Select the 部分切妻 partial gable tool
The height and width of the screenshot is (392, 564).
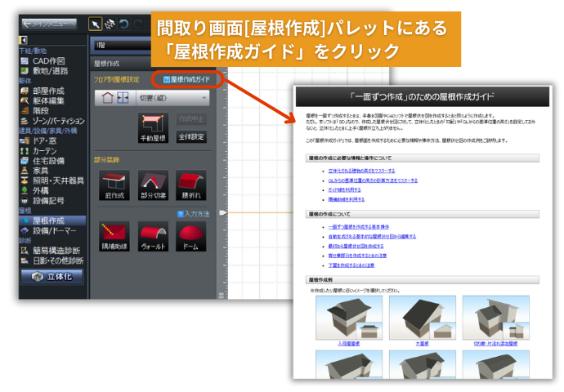pyautogui.click(x=153, y=184)
